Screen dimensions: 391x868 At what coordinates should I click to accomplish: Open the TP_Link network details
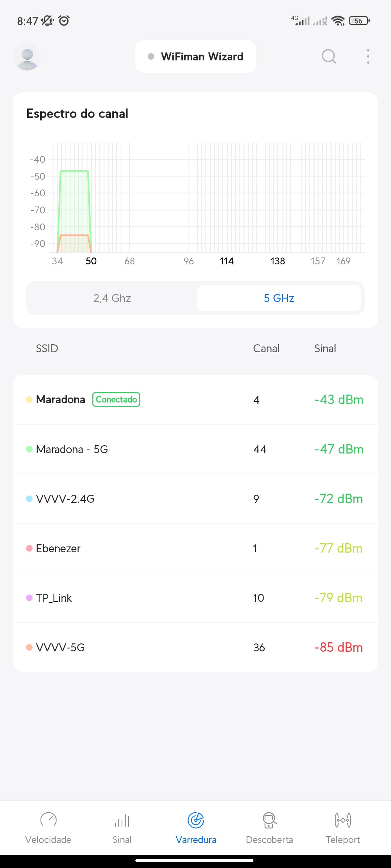[195, 598]
